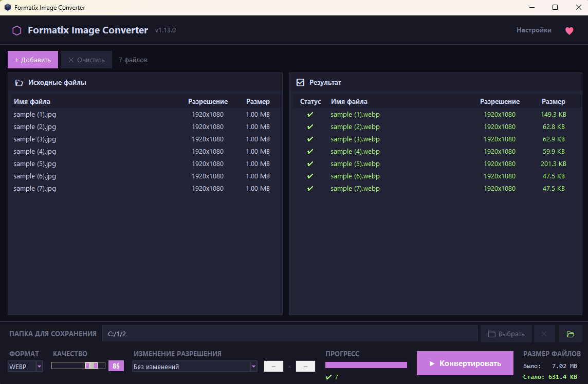Screen dimensions: 588x384
Task: Start conversion with Конвертировать button
Action: pyautogui.click(x=465, y=363)
